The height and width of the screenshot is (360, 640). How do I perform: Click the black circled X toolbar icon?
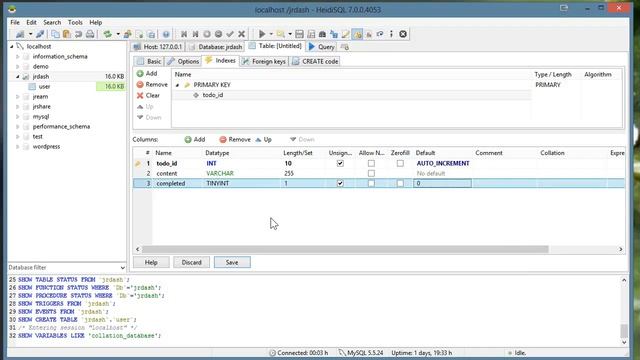point(403,34)
